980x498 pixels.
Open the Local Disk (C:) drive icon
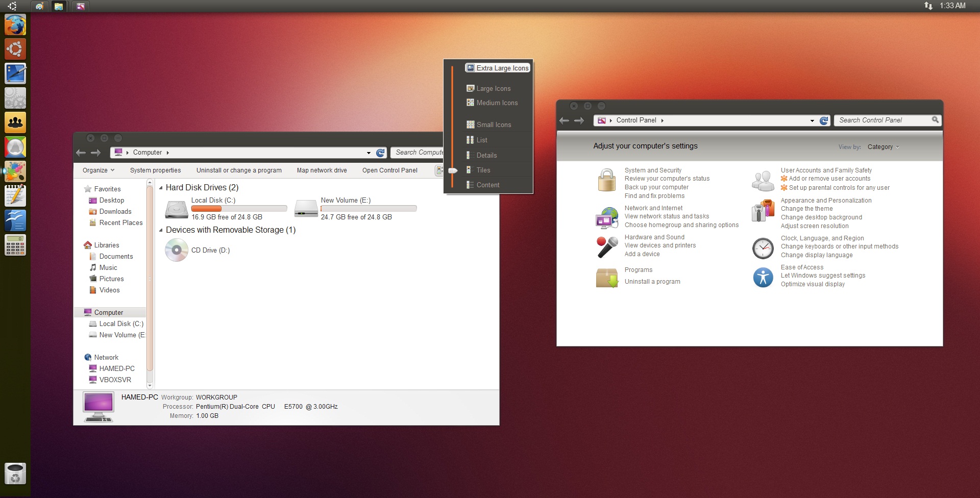pyautogui.click(x=177, y=209)
